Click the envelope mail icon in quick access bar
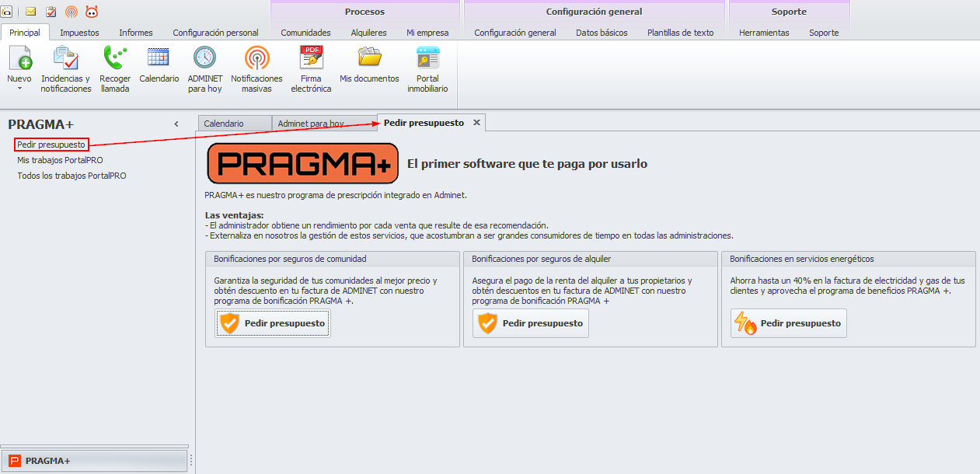The width and height of the screenshot is (980, 474). coord(31,12)
